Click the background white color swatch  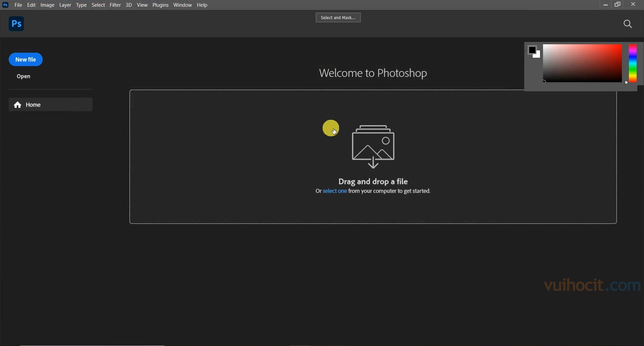[538, 55]
